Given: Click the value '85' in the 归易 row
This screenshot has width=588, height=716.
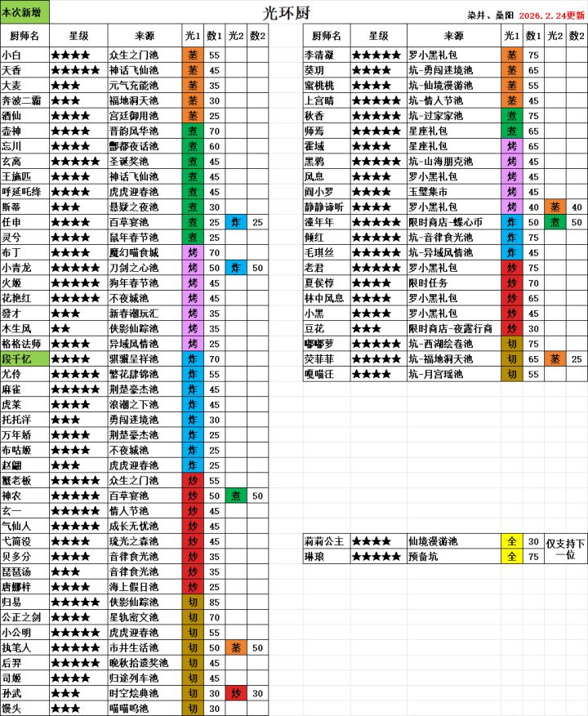Looking at the screenshot, I should click(x=214, y=603).
